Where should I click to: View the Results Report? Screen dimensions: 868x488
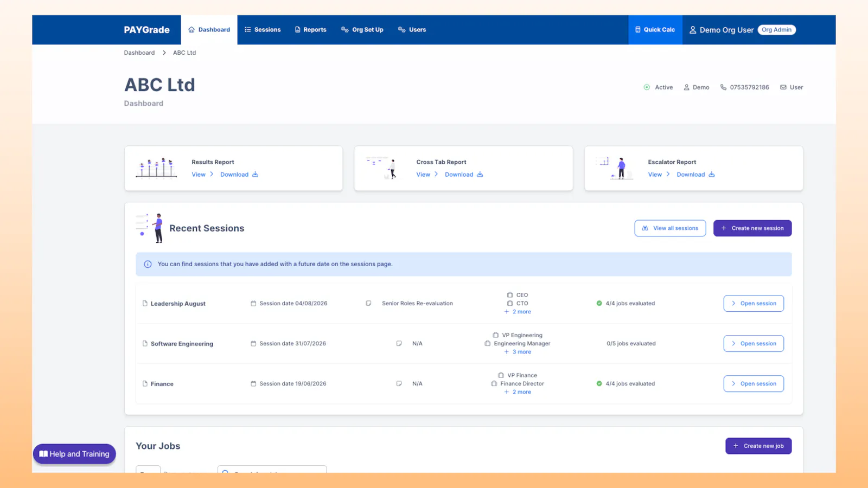202,175
